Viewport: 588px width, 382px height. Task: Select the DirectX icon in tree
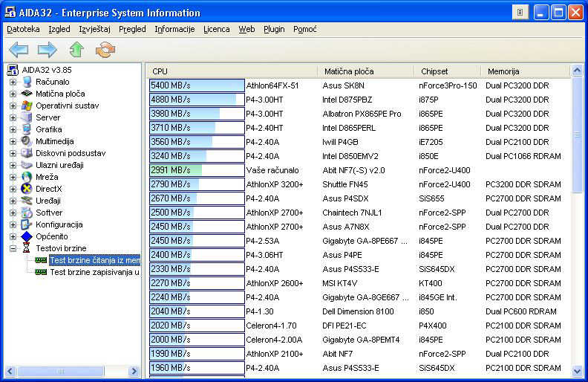coord(27,189)
